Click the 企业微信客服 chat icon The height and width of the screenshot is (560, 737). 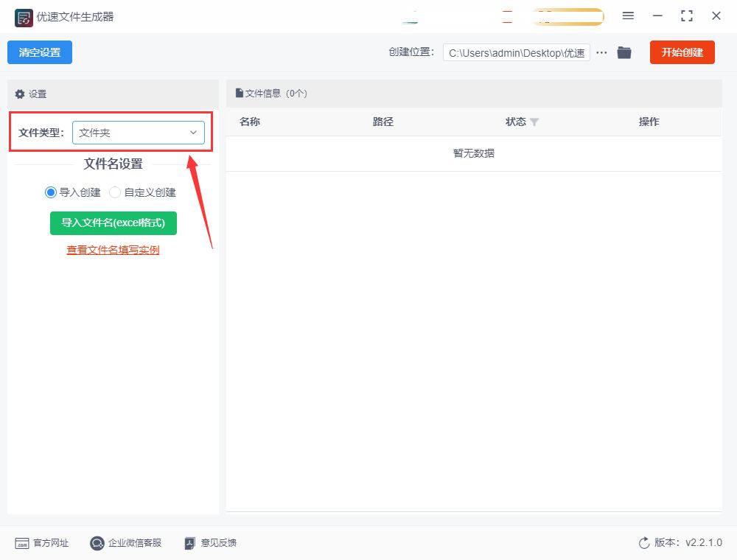tap(97, 544)
